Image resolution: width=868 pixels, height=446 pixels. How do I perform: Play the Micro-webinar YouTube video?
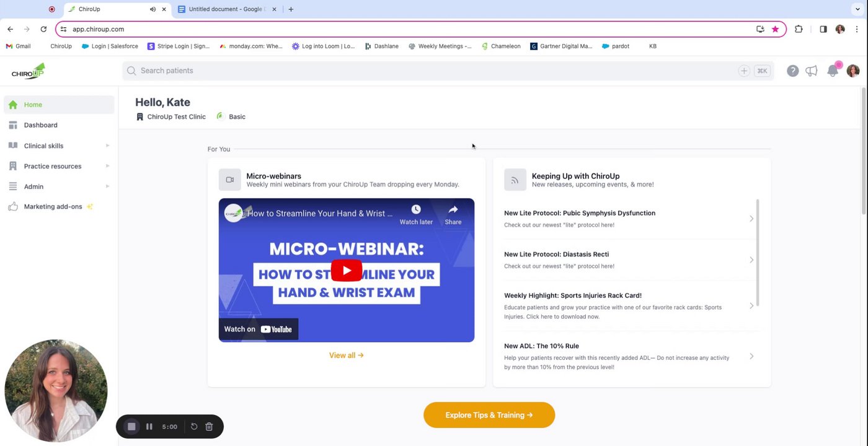(346, 271)
